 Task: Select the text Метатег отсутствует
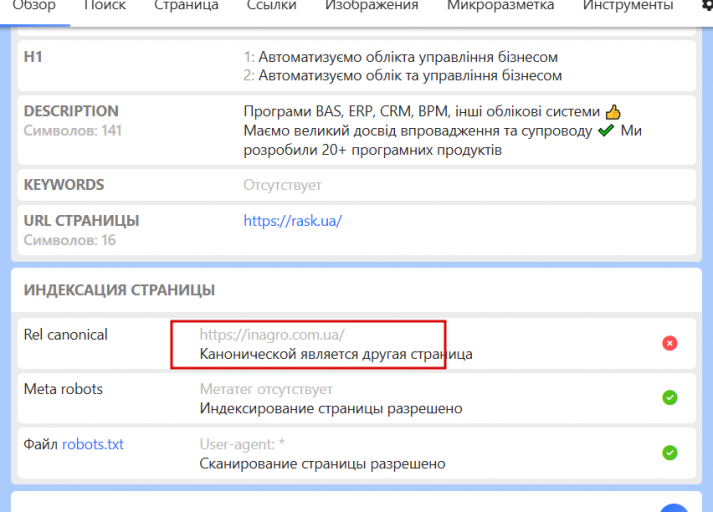(x=266, y=389)
